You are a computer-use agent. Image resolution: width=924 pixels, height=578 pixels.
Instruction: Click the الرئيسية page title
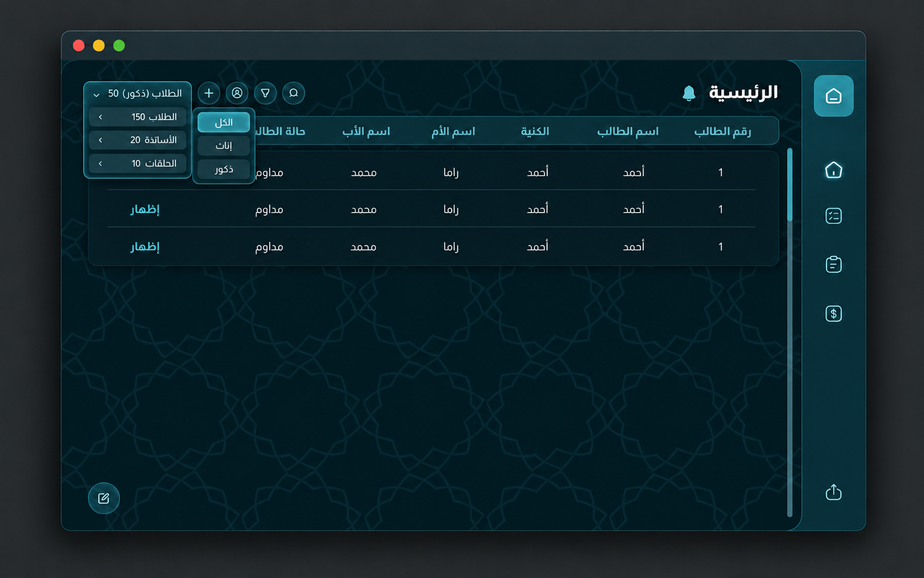[743, 93]
